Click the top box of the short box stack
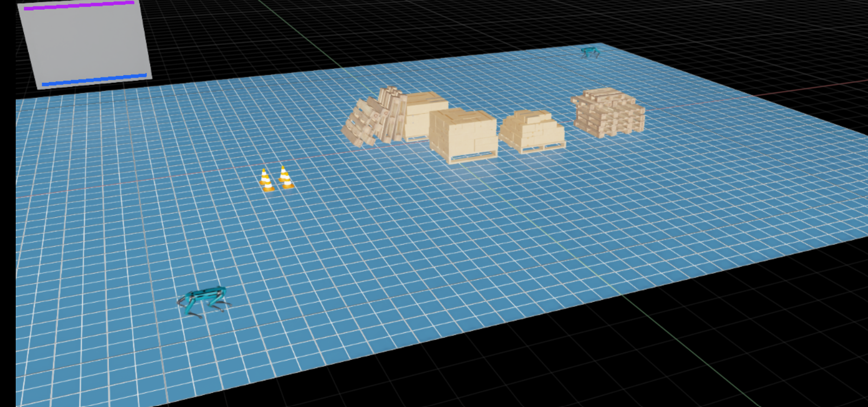 (x=530, y=115)
